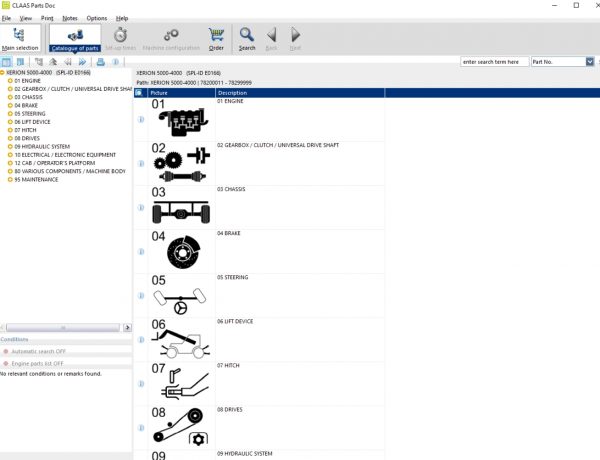Click the double-right forward arrow icon

[x=82, y=62]
